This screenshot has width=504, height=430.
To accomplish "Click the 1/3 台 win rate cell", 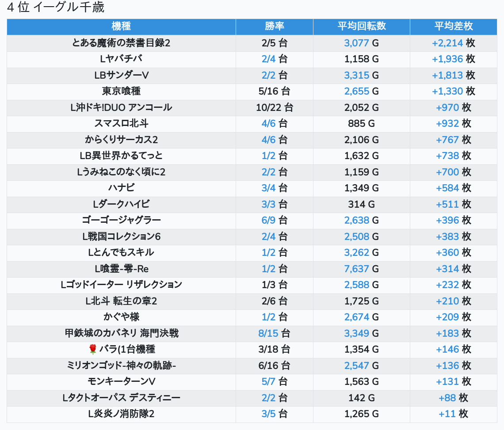I will click(x=274, y=285).
